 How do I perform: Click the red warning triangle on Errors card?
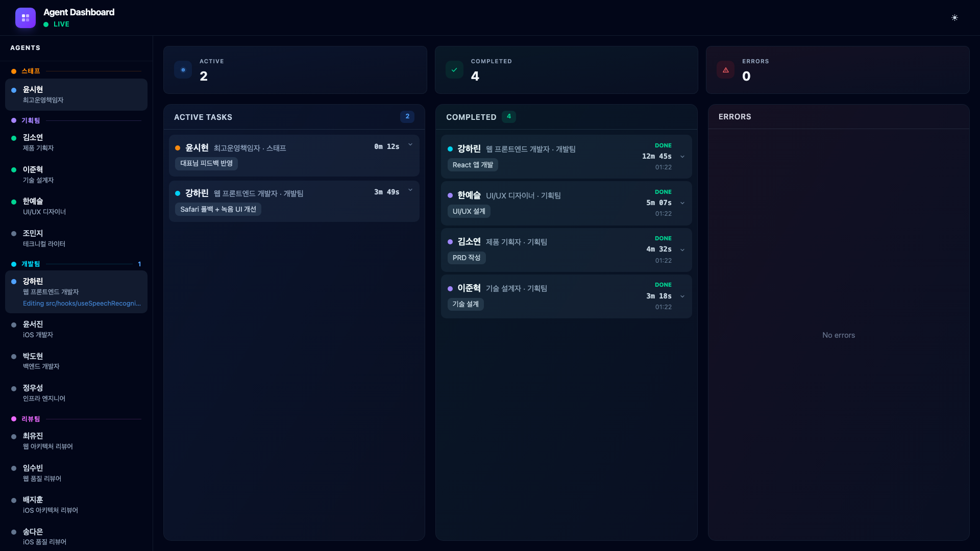(726, 69)
